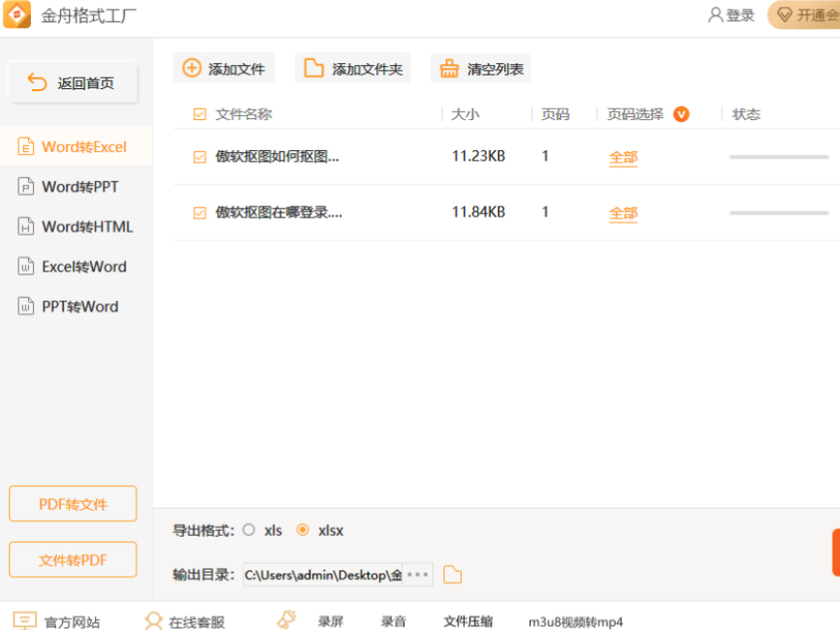The width and height of the screenshot is (840, 630).
Task: Select the Excel转Word sidebar item
Action: point(76,267)
